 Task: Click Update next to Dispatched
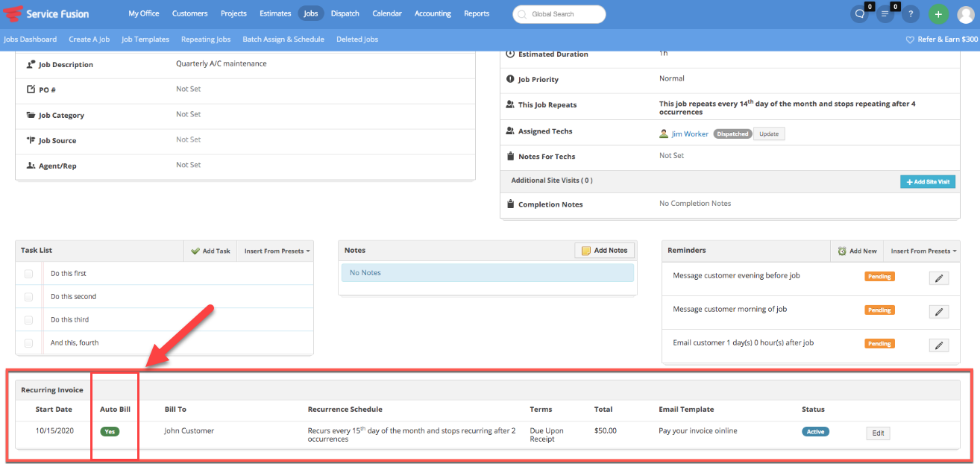(x=769, y=134)
